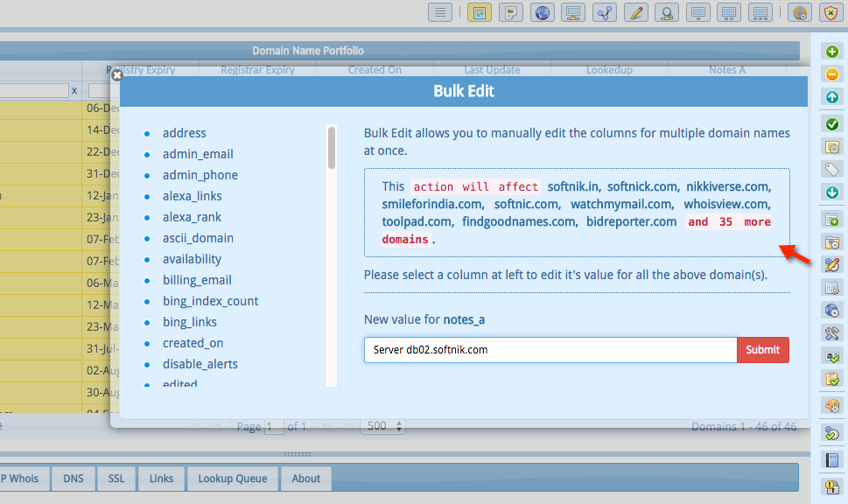Click the teal down-arrow download icon

coord(831,192)
